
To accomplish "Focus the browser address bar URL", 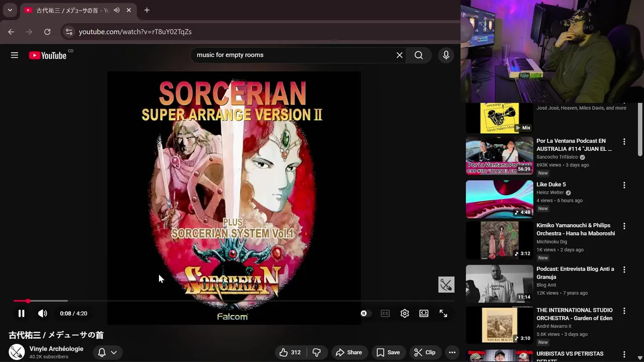I will tap(135, 32).
